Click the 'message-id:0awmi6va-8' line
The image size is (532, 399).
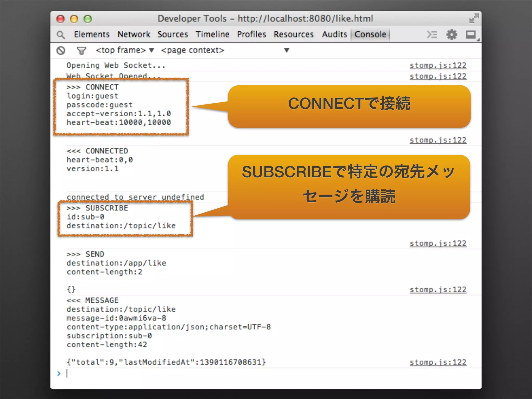coord(116,318)
